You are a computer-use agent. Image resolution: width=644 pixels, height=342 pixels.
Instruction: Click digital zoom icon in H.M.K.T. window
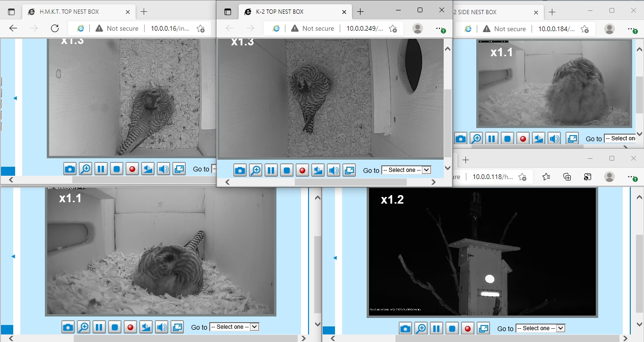click(x=86, y=169)
